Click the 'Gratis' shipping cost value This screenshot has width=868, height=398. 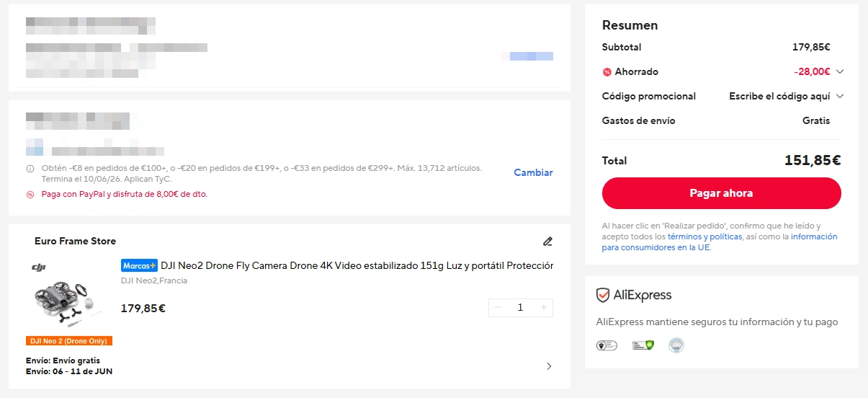pyautogui.click(x=816, y=120)
